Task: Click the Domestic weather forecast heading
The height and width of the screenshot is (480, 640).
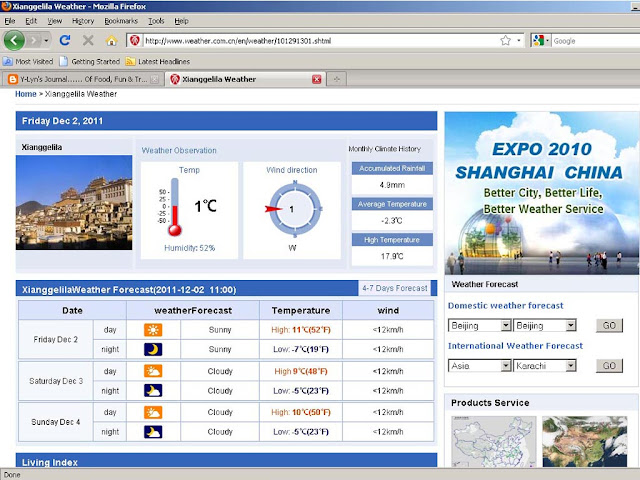Action: tap(505, 305)
